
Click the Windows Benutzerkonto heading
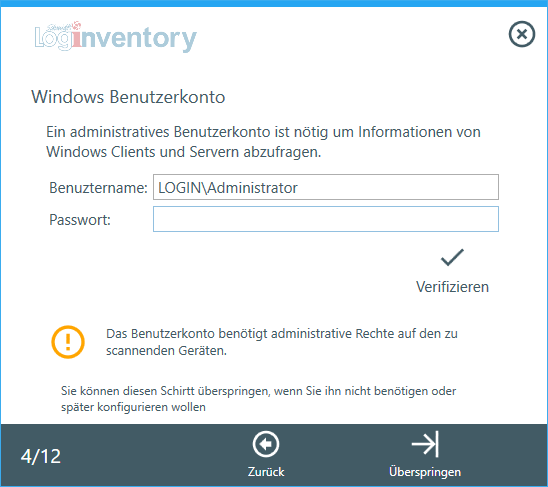click(128, 97)
